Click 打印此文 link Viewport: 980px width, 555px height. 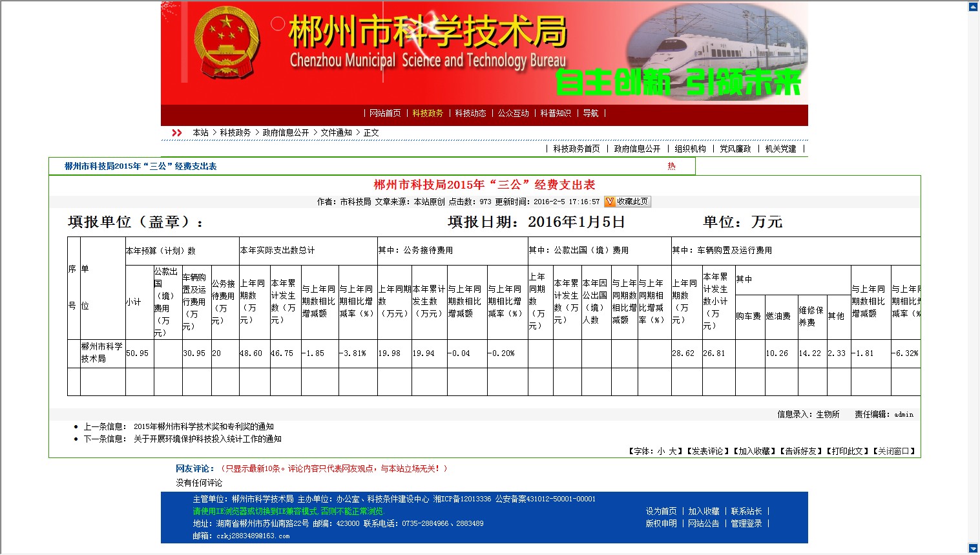point(847,451)
